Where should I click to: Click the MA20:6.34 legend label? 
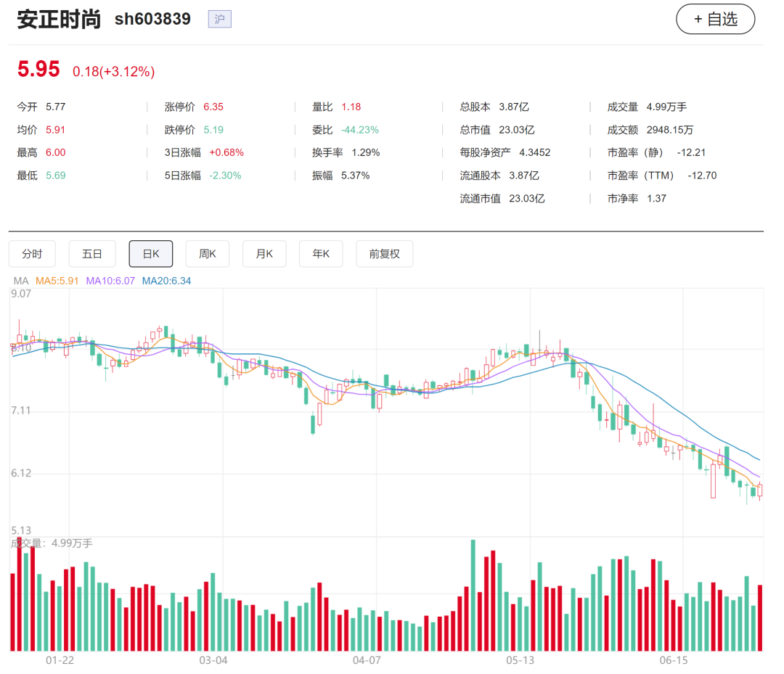pos(166,281)
